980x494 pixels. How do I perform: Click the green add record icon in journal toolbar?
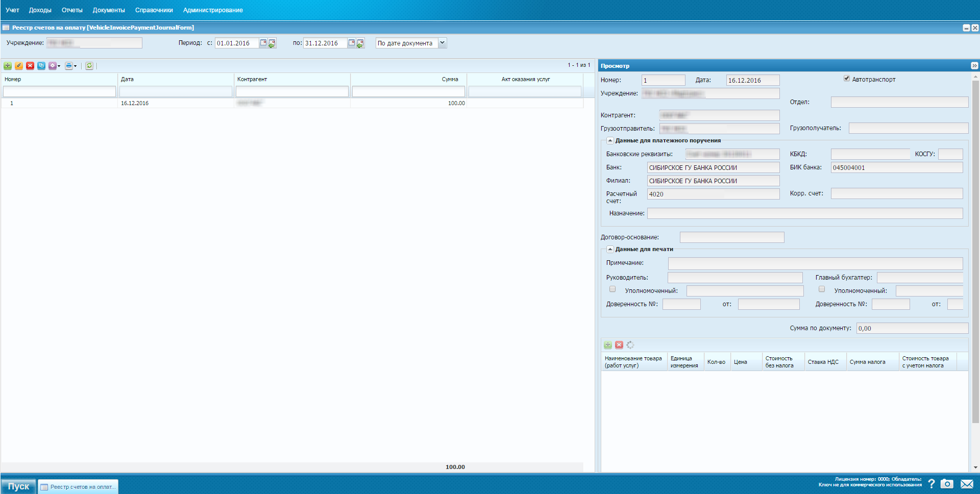[x=8, y=66]
